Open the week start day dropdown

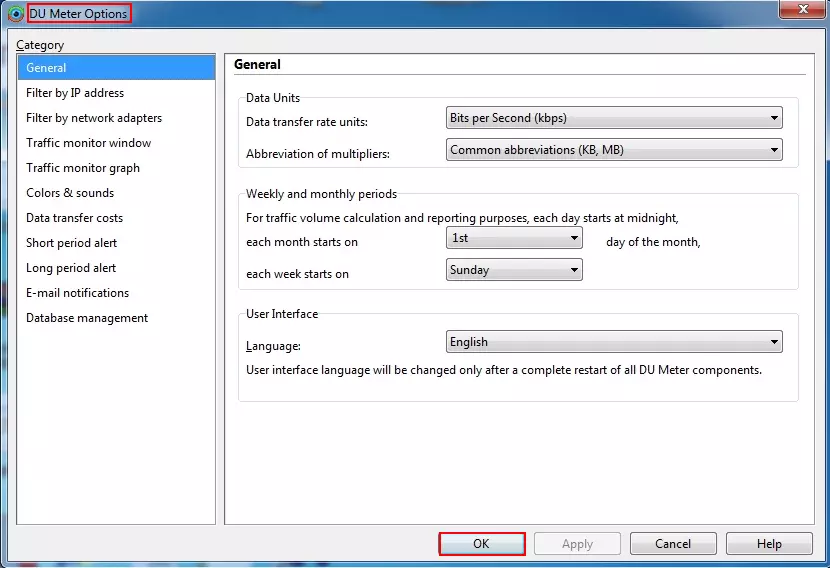(x=514, y=269)
